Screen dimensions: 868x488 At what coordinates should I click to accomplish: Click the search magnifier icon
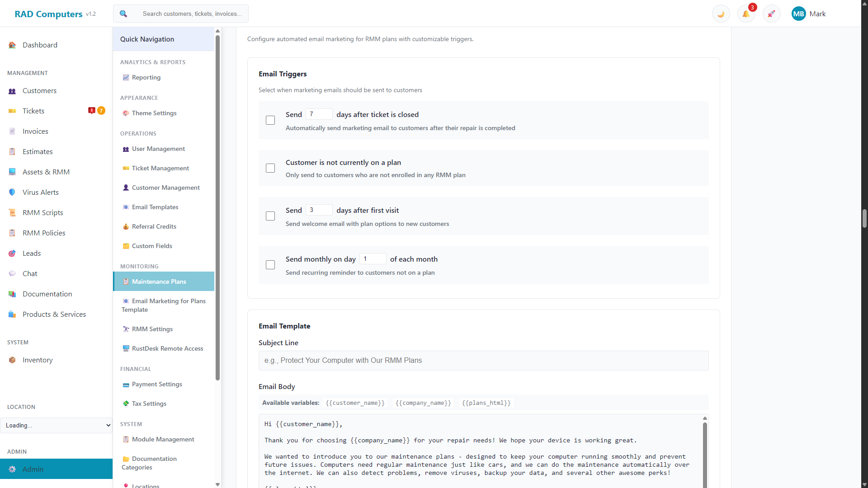123,14
